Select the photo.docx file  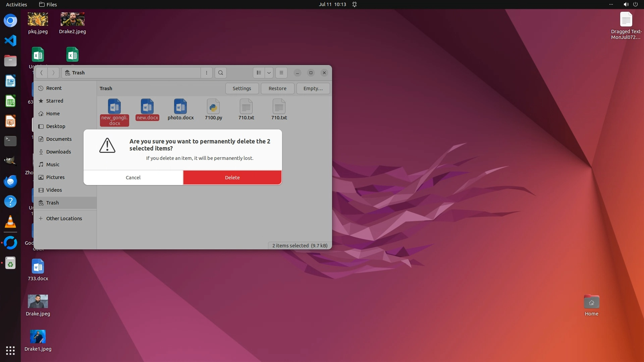coord(180,107)
